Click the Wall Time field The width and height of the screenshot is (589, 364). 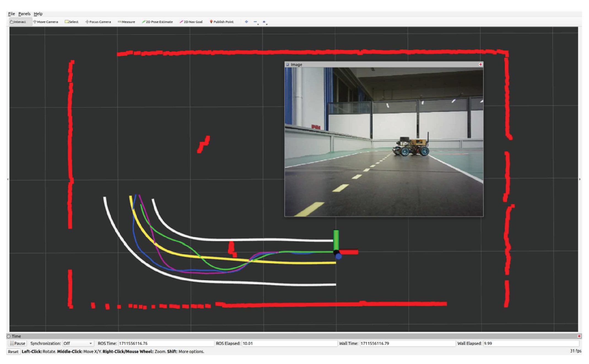(407, 343)
